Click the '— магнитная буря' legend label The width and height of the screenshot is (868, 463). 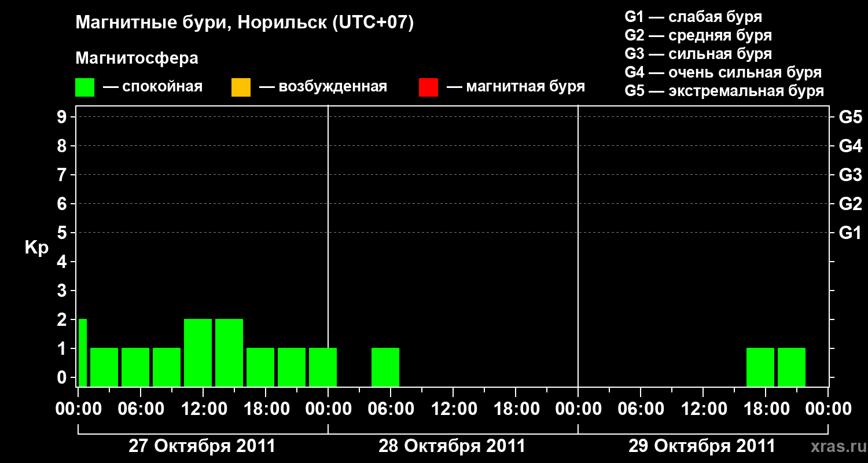516,87
